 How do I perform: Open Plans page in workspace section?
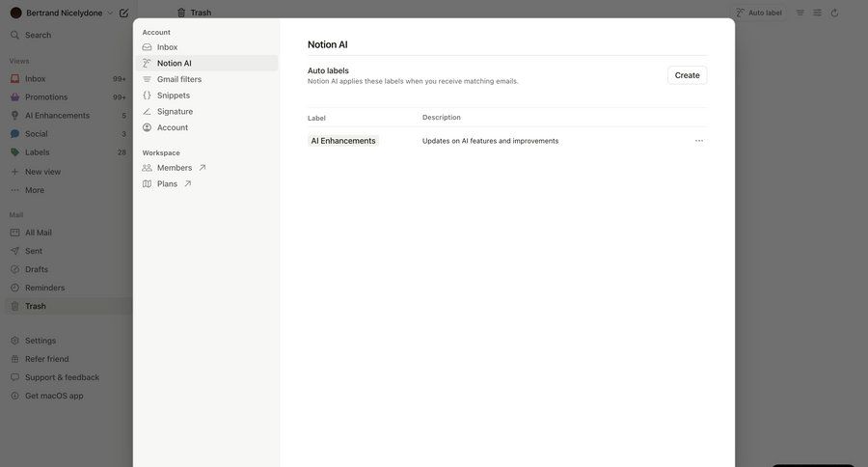[167, 184]
